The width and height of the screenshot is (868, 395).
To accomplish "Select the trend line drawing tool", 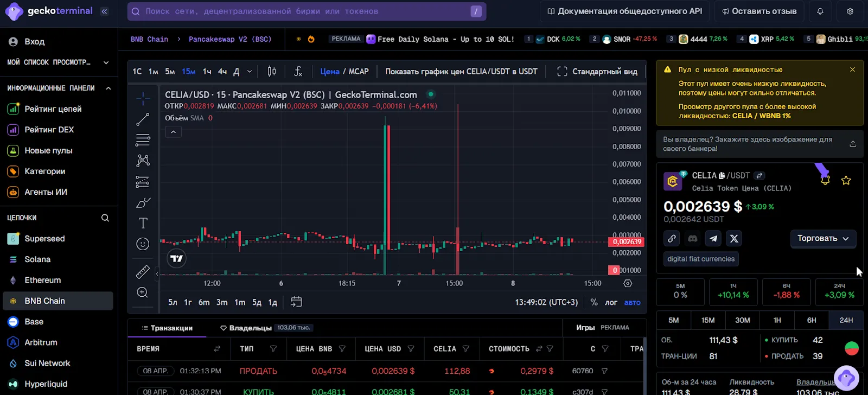I will 143,119.
